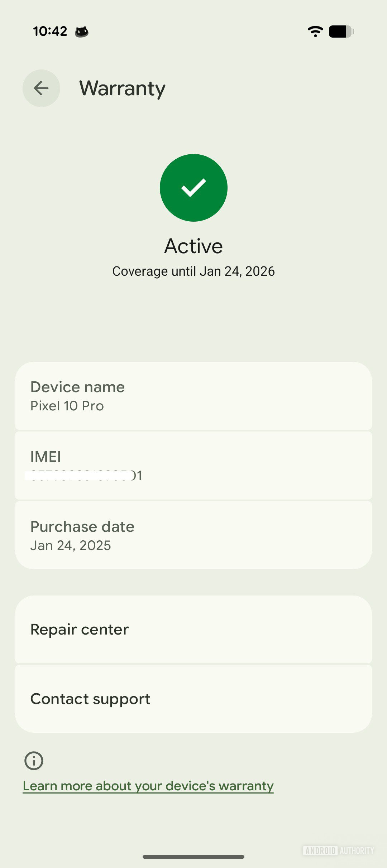Open the Repair center option
The height and width of the screenshot is (868, 387).
[x=193, y=629]
